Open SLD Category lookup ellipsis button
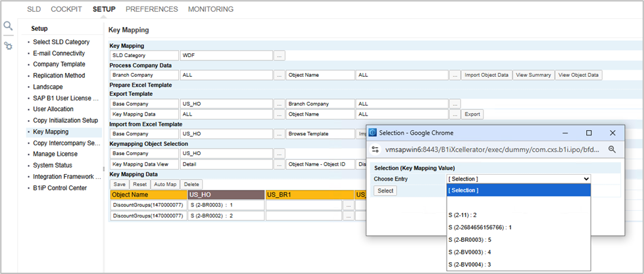This screenshot has width=644, height=274. coord(280,56)
